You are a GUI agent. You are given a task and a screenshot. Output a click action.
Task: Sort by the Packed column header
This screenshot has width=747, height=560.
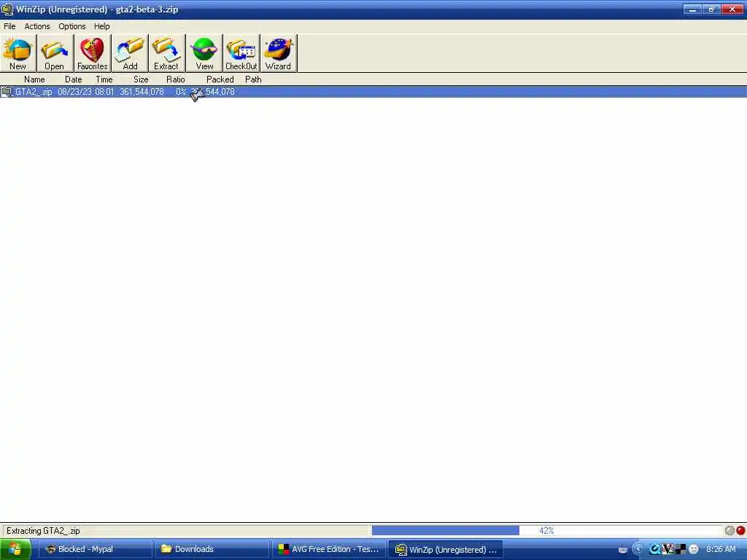(x=220, y=79)
